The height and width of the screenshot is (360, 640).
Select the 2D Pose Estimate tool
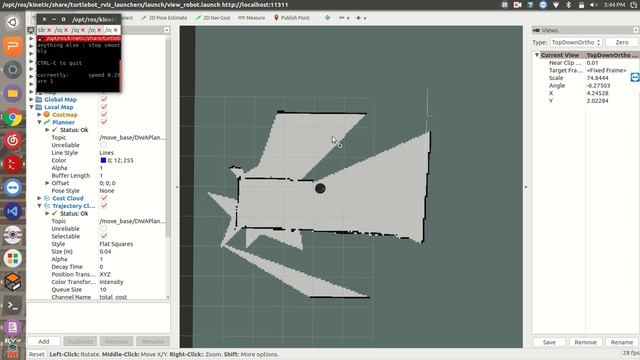coord(164,18)
